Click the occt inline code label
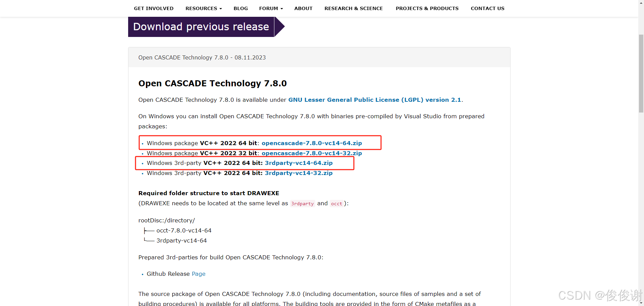 click(337, 204)
